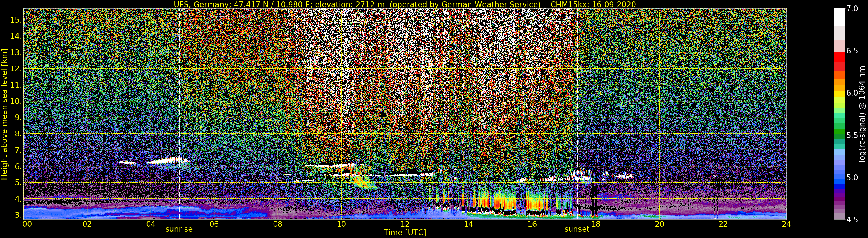Click time axis tick '20'
Screen dimensions: 868x238
point(659,224)
